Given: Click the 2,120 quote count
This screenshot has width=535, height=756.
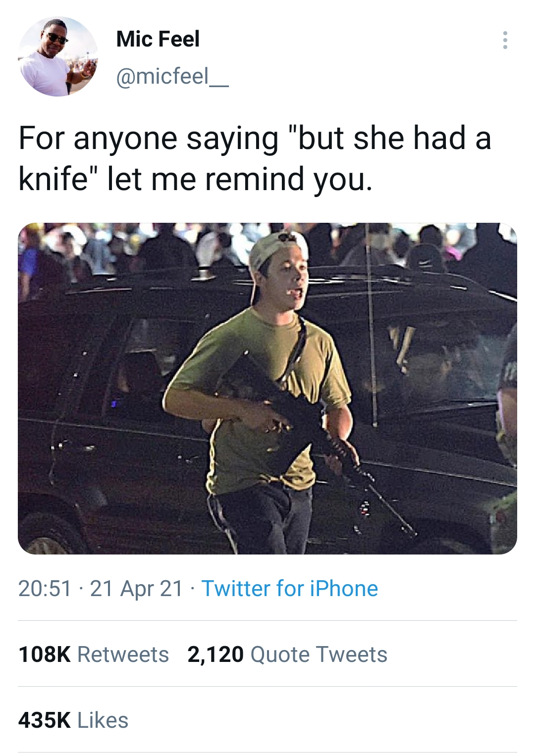Looking at the screenshot, I should point(215,655).
